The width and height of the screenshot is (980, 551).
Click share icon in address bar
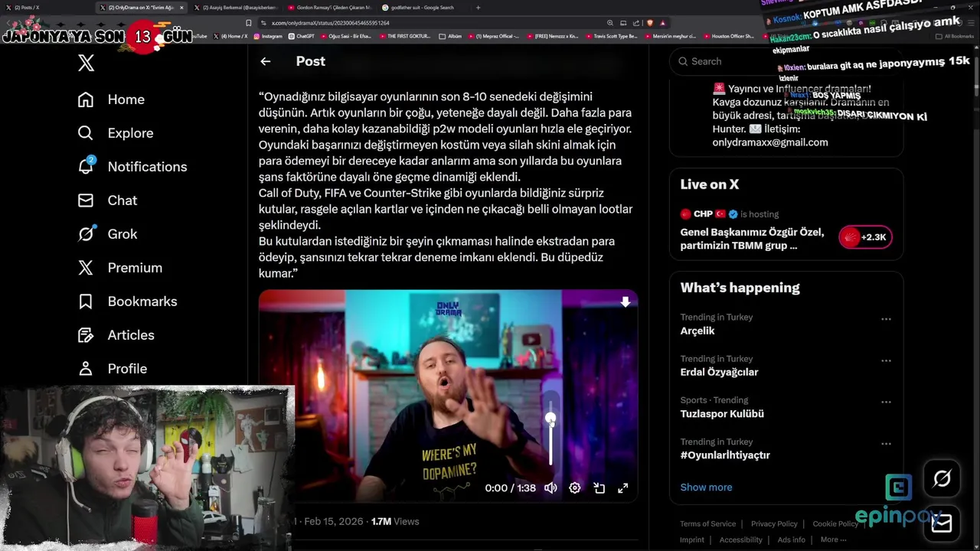(635, 23)
